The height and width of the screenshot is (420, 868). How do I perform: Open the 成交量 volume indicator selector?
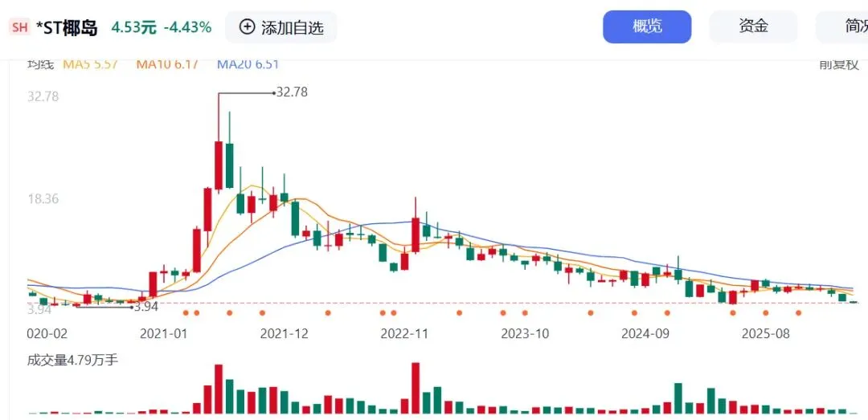tap(72, 360)
